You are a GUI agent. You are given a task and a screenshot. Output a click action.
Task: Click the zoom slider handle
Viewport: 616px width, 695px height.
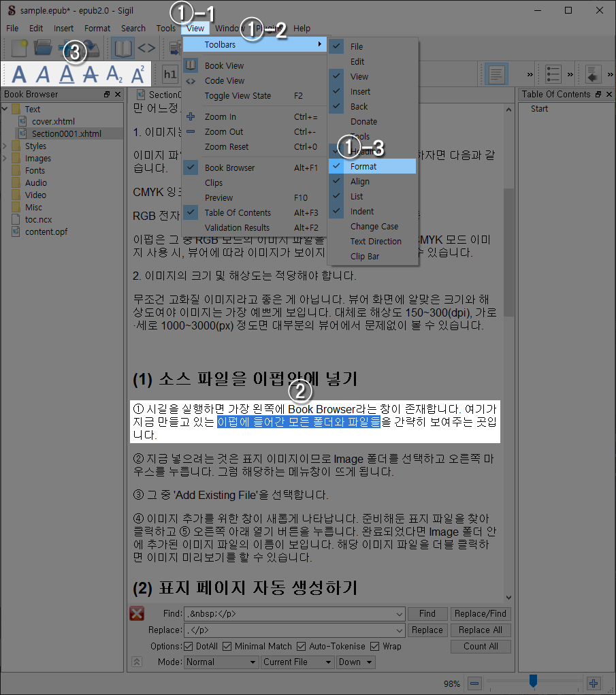pyautogui.click(x=533, y=681)
